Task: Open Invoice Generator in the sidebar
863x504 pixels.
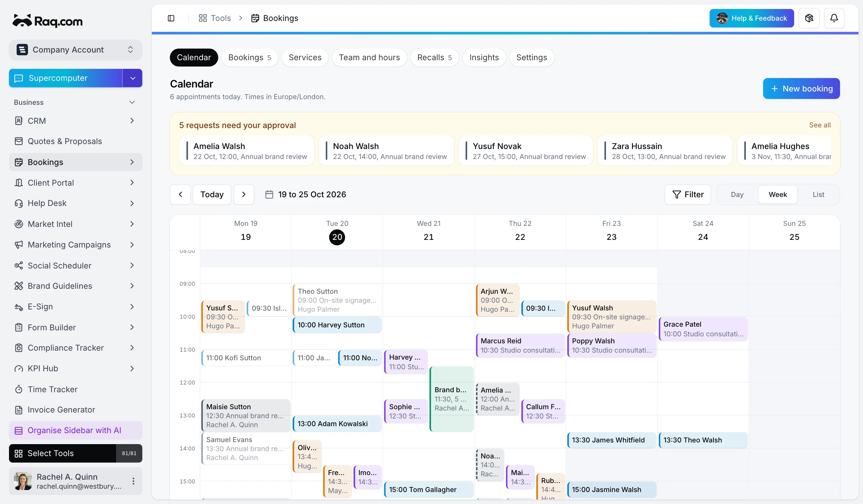Action: pyautogui.click(x=75, y=410)
